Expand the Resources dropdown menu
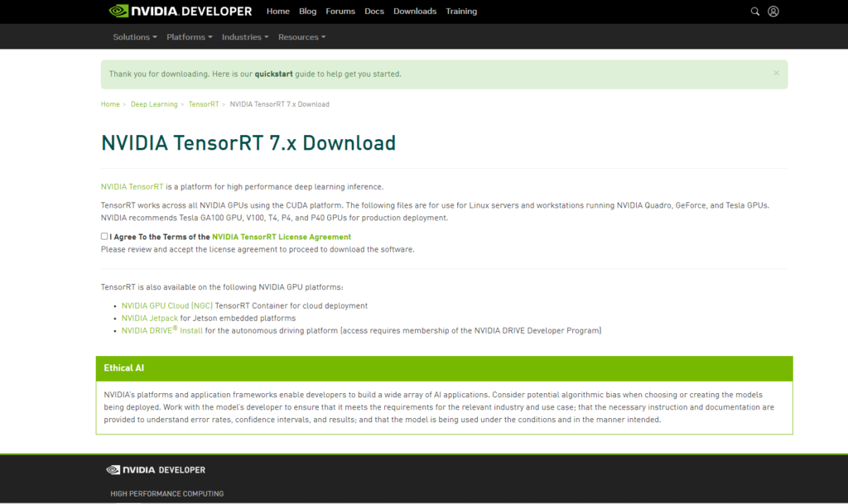Image resolution: width=848 pixels, height=504 pixels. pos(301,37)
